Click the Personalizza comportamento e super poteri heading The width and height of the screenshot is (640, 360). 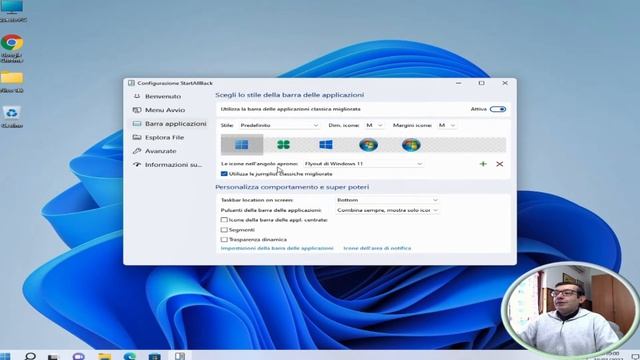(292, 187)
